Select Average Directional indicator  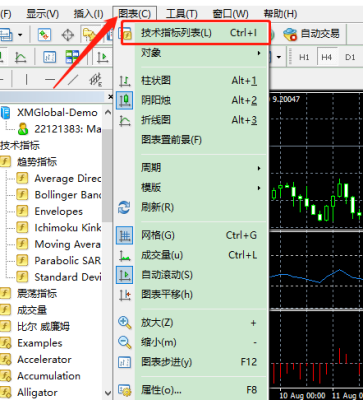click(68, 178)
